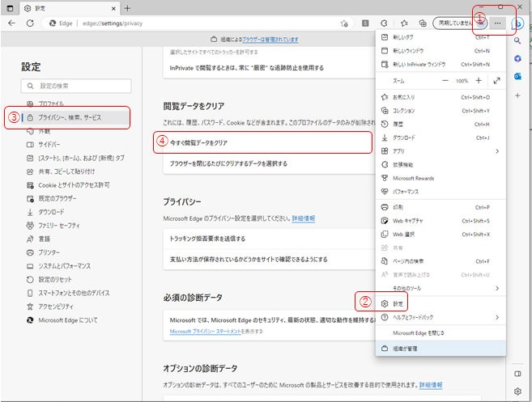
Task: Click 今すぐ閲覧データをクリア row
Action: [x=269, y=143]
